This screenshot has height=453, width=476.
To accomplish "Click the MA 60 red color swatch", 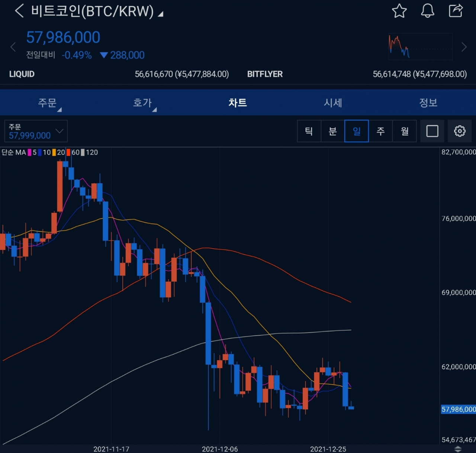I will (x=68, y=152).
